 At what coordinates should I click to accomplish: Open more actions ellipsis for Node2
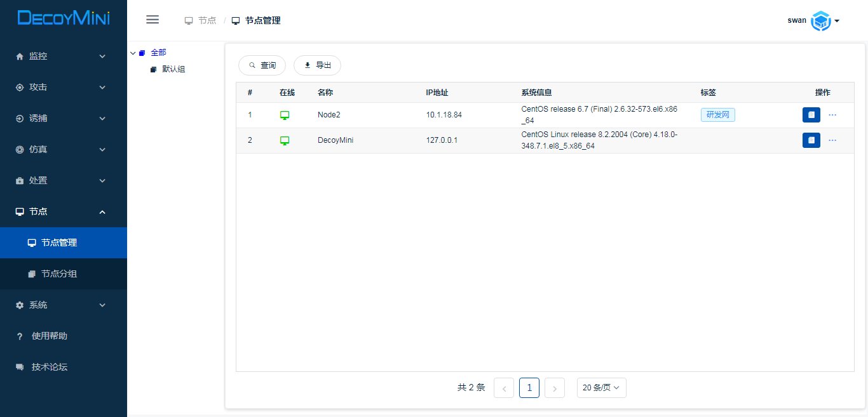(x=832, y=115)
